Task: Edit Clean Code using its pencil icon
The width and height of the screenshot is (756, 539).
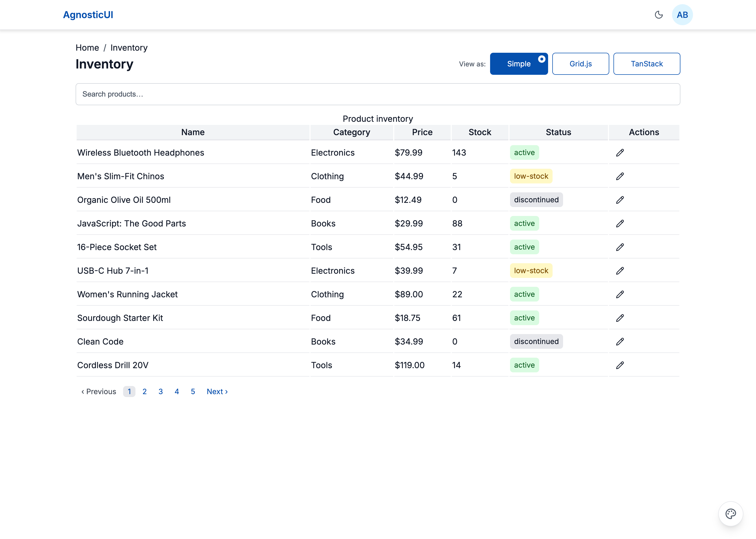Action: (x=619, y=341)
